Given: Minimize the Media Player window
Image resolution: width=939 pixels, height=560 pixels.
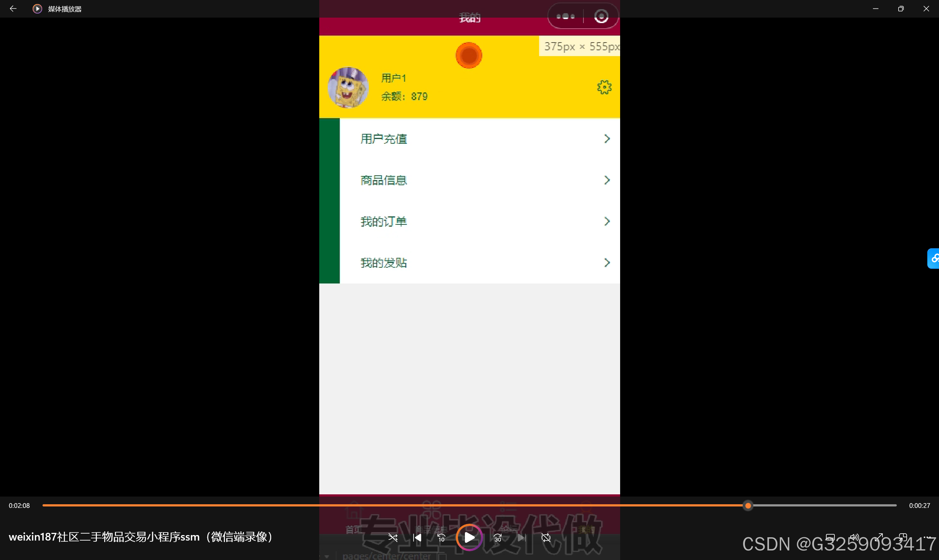Looking at the screenshot, I should [x=876, y=9].
